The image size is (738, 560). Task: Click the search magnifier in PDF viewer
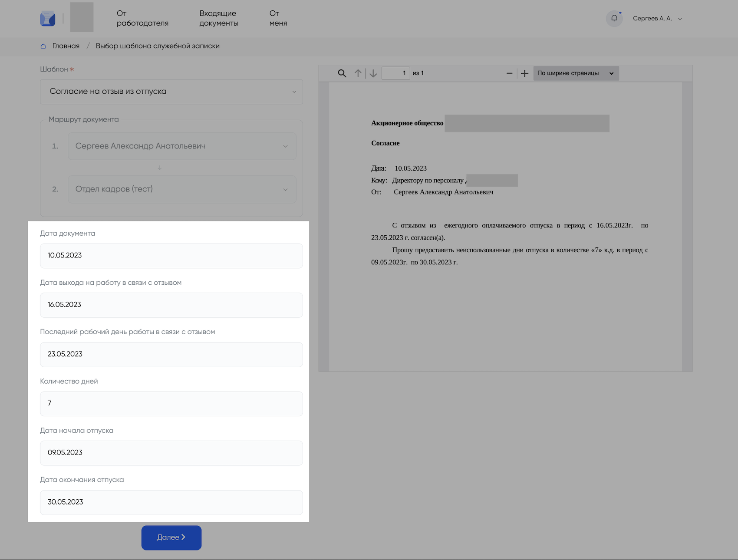tap(342, 73)
